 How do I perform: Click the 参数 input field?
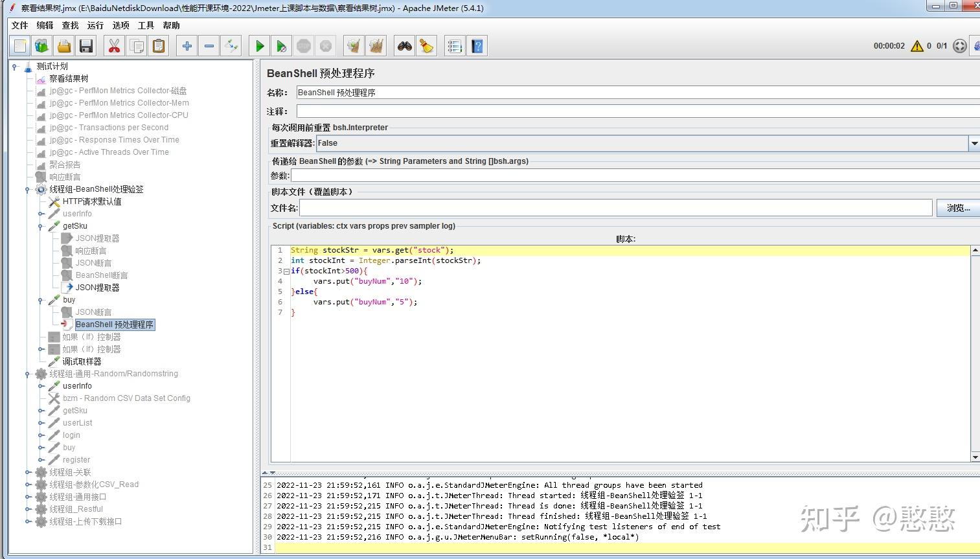pyautogui.click(x=635, y=176)
